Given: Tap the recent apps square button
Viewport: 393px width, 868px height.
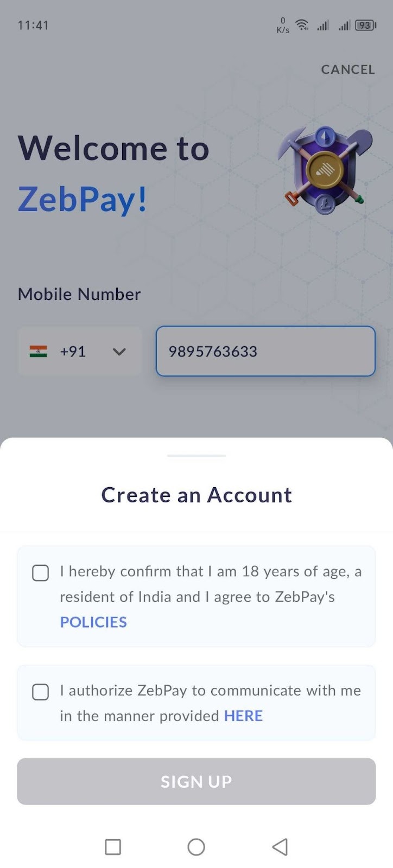Looking at the screenshot, I should [x=113, y=847].
